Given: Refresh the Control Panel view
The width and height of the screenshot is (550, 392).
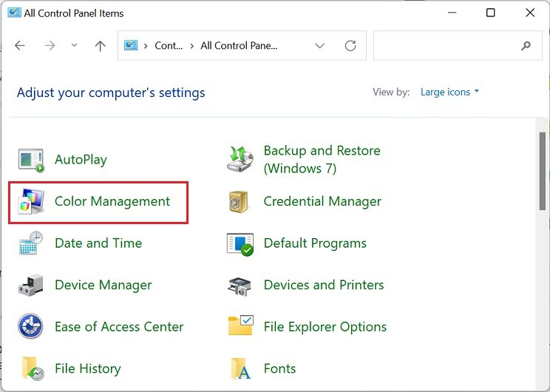Looking at the screenshot, I should point(350,46).
